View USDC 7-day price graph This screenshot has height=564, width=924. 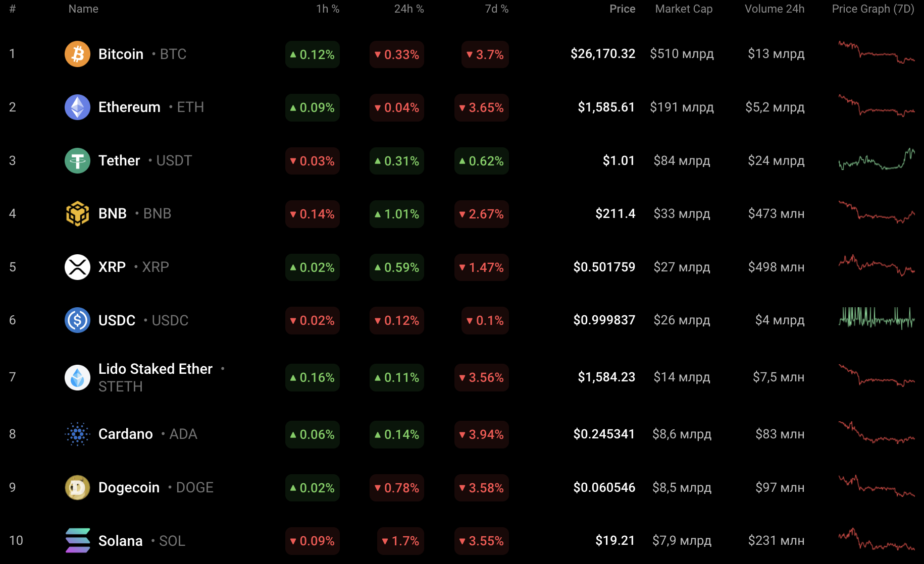pos(876,318)
